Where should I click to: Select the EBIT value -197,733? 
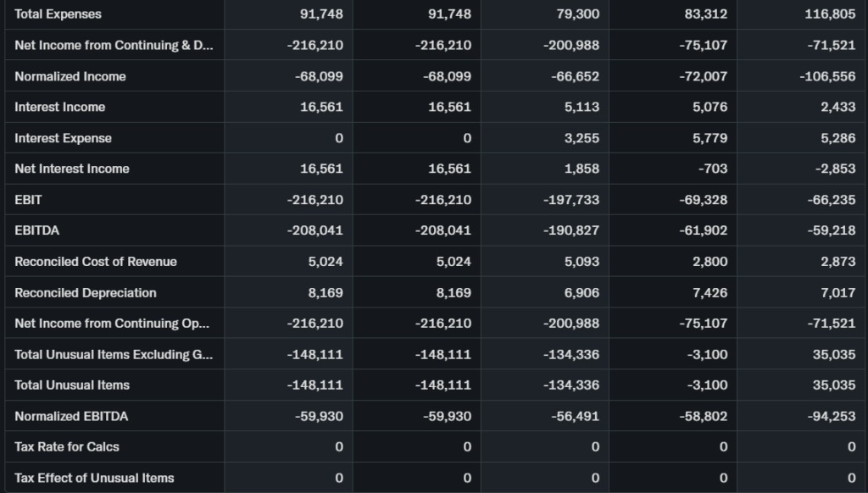571,200
